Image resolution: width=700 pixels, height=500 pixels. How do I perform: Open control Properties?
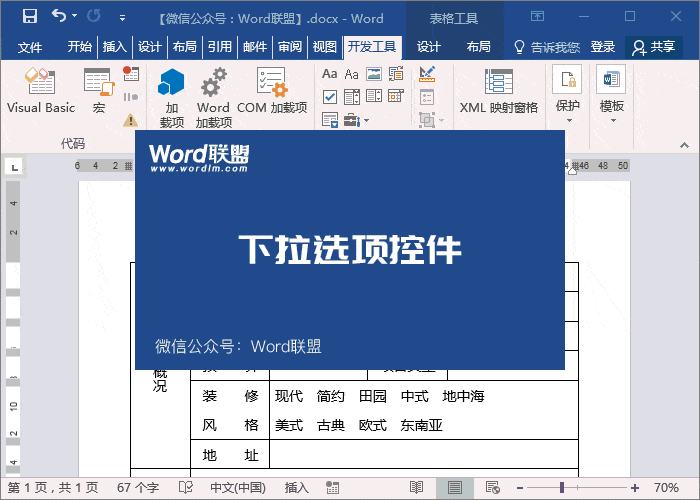click(427, 97)
